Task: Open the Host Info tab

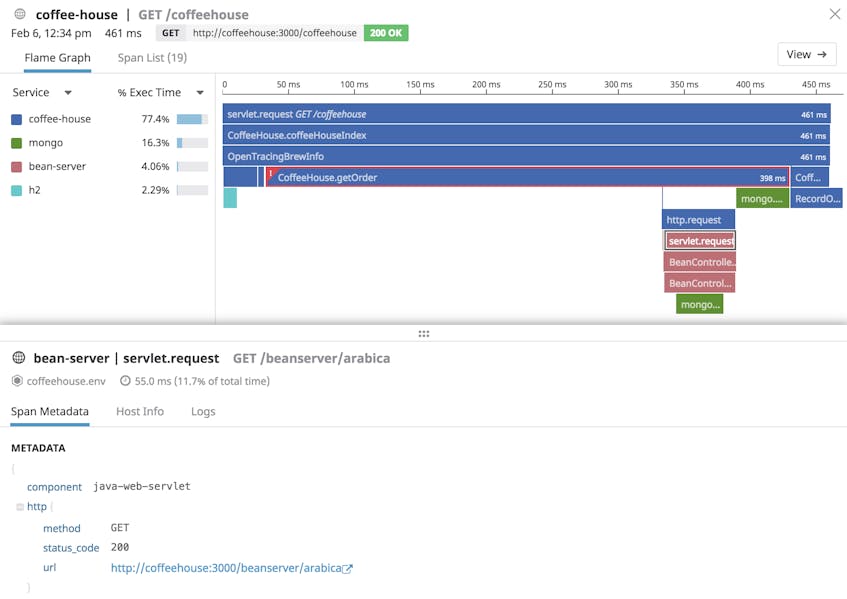Action: [139, 411]
